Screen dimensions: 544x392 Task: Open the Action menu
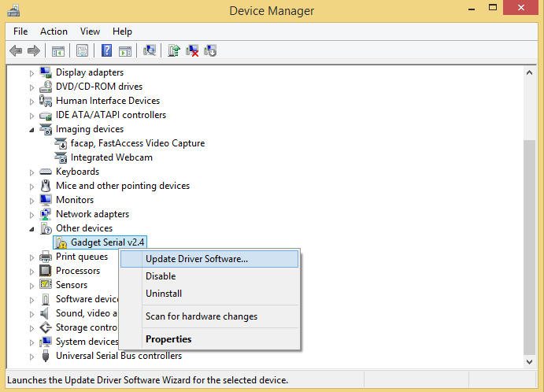click(x=54, y=31)
